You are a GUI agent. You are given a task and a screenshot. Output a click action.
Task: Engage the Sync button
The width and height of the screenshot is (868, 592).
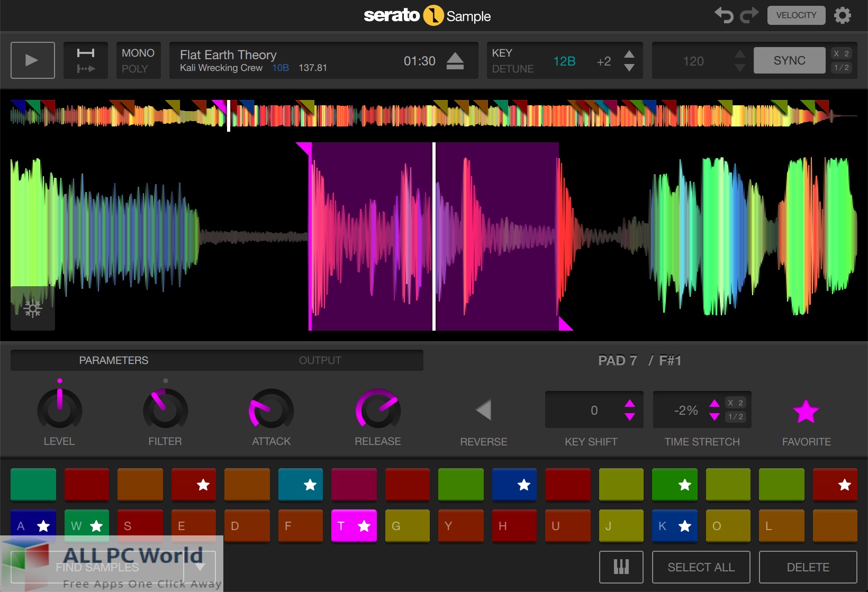(789, 60)
